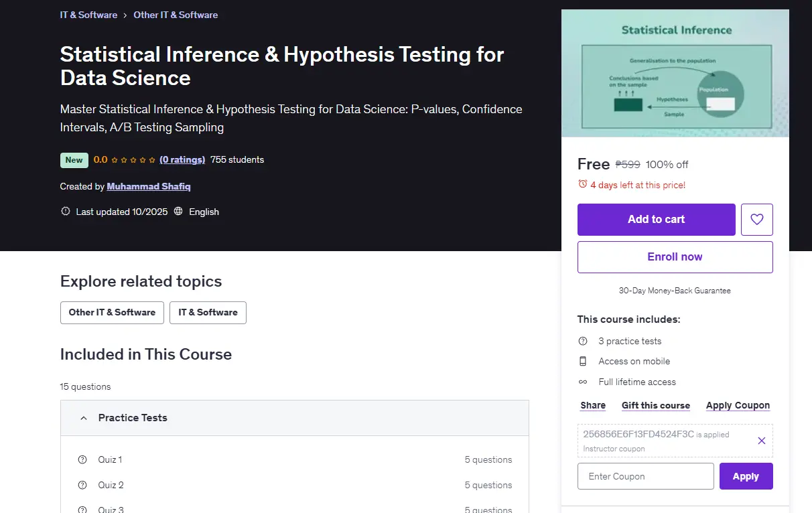Click '3 practice tests' text
The height and width of the screenshot is (513, 812).
coord(630,341)
